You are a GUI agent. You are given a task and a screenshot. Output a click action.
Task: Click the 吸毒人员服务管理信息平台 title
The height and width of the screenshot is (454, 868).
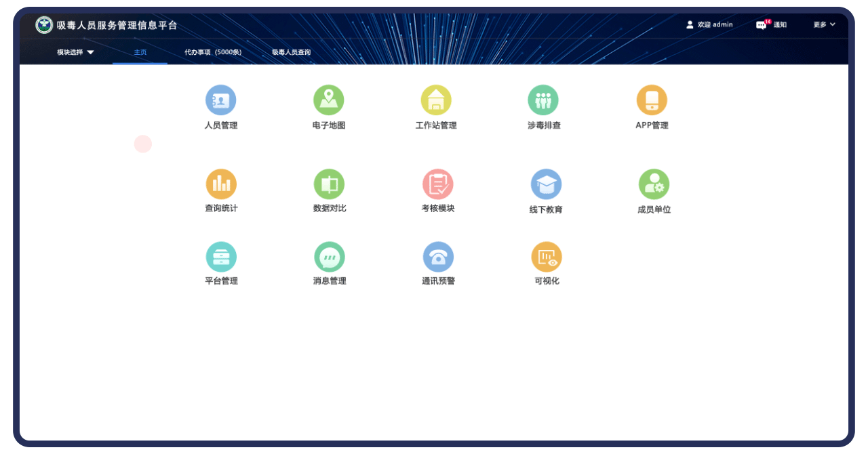pyautogui.click(x=117, y=25)
